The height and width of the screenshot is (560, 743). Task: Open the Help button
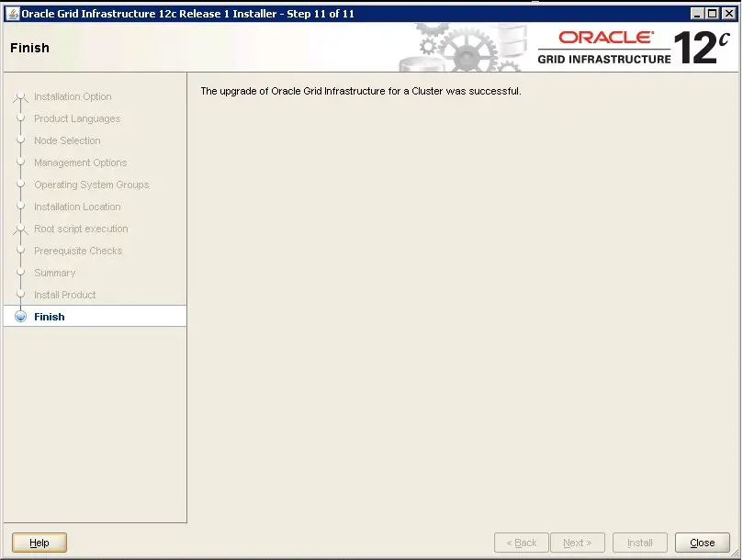(x=39, y=543)
